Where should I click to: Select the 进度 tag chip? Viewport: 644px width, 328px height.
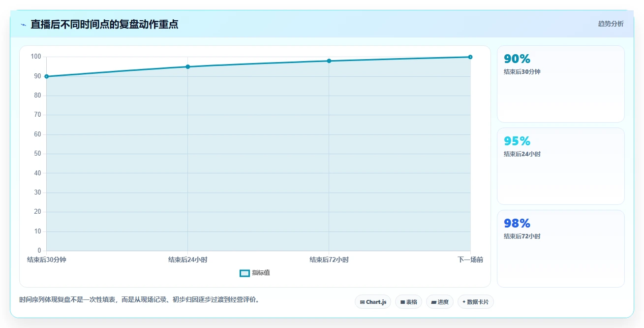[x=440, y=302]
